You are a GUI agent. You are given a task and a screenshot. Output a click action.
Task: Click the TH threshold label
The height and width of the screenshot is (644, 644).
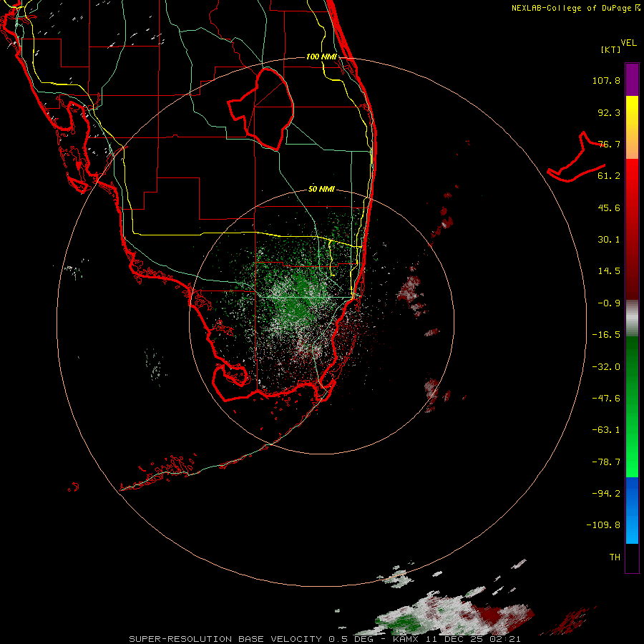615,557
